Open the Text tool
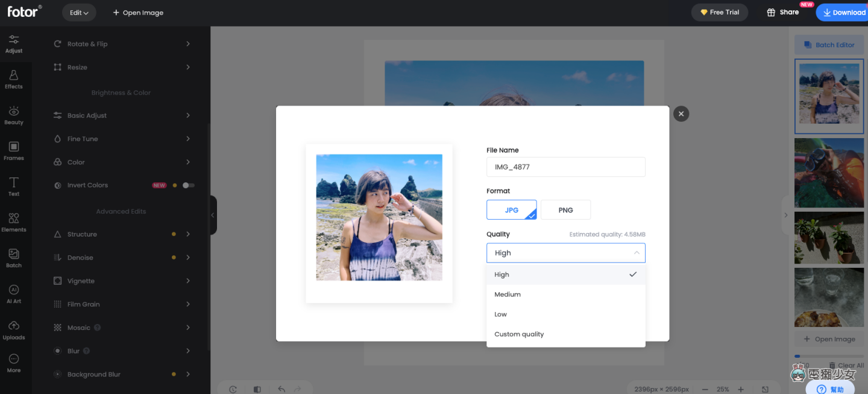The image size is (868, 394). tap(14, 186)
